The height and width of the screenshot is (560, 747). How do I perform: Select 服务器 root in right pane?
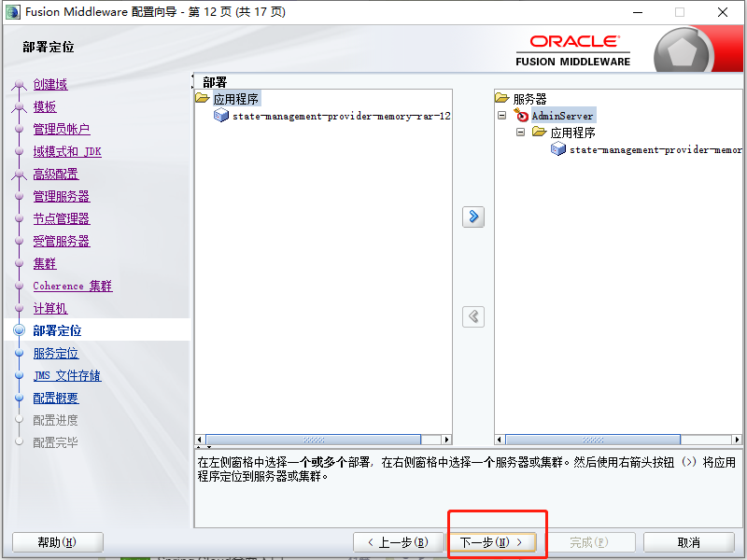tap(529, 99)
